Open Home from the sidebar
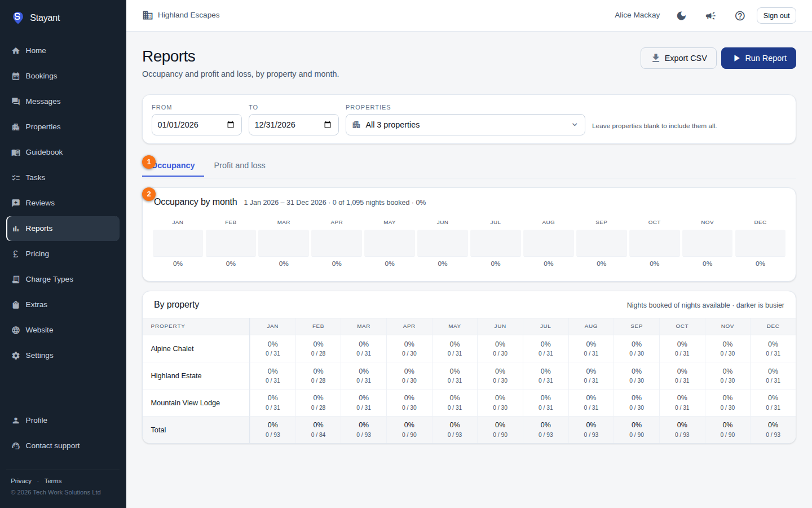The image size is (812, 508). coord(63,51)
